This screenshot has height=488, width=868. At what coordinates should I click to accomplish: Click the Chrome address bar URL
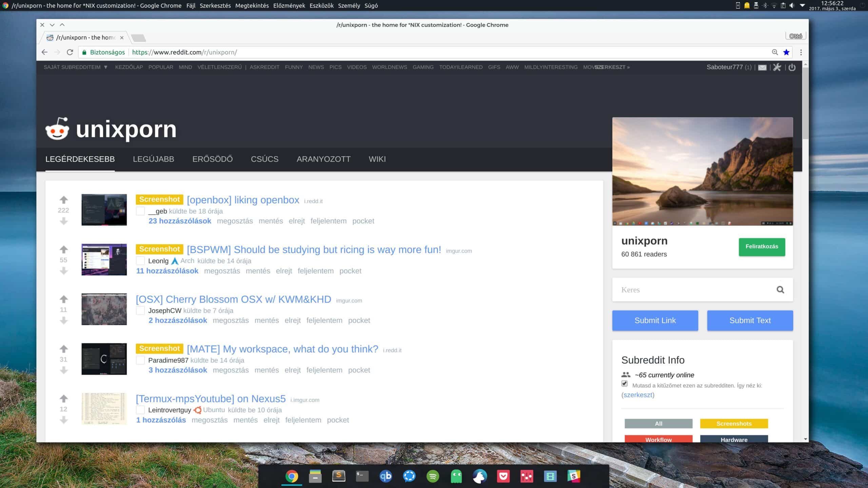pos(184,52)
